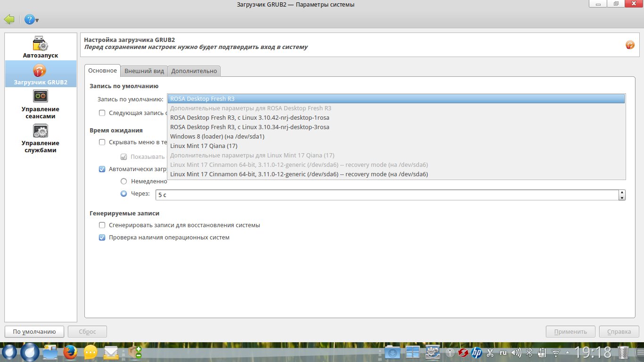Select the Немедленно radio button
Image resolution: width=644 pixels, height=362 pixels.
(124, 181)
